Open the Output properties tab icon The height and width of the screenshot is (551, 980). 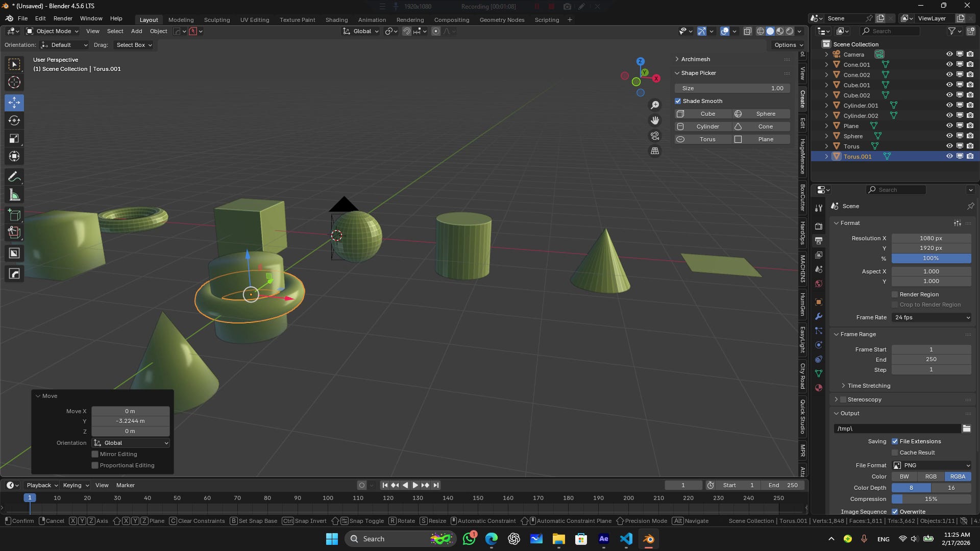[819, 240]
